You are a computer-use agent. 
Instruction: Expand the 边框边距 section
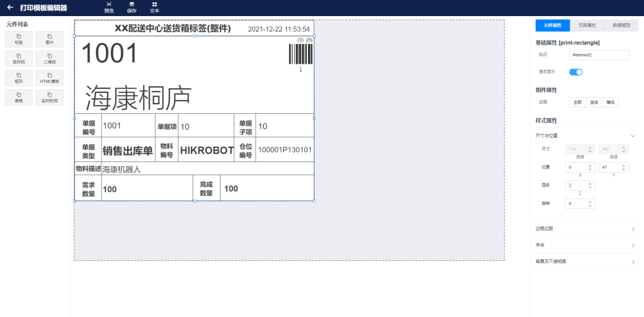click(586, 229)
